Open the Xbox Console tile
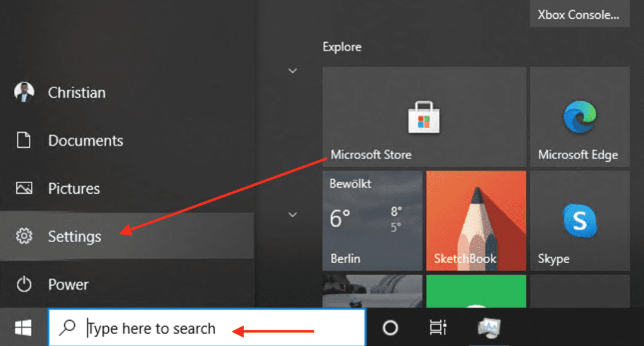The height and width of the screenshot is (346, 644). tap(579, 14)
